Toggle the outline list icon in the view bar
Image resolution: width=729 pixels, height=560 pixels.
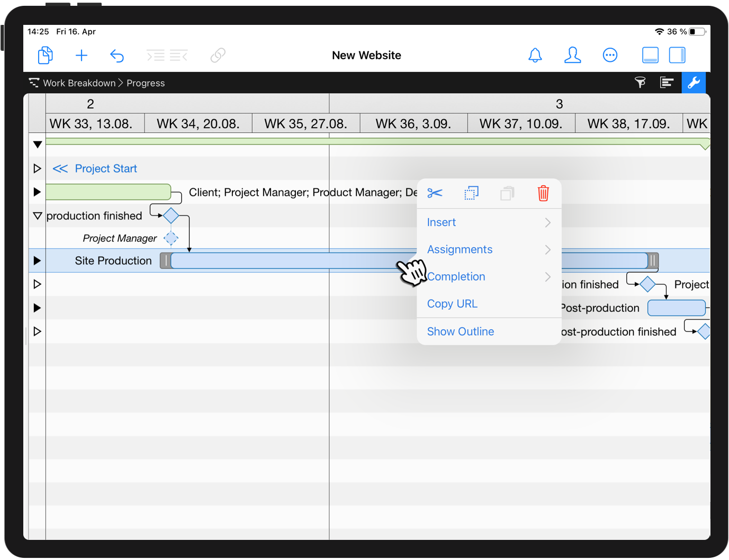point(667,83)
